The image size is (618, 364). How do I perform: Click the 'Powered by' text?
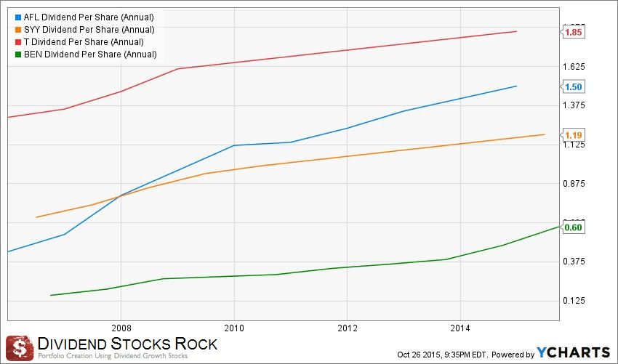(x=513, y=355)
